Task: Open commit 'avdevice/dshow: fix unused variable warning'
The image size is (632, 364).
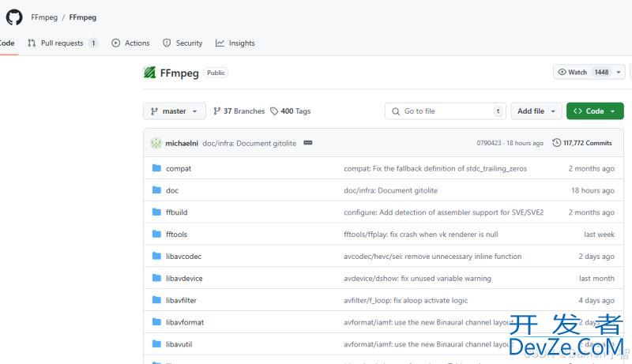Action: tap(418, 278)
